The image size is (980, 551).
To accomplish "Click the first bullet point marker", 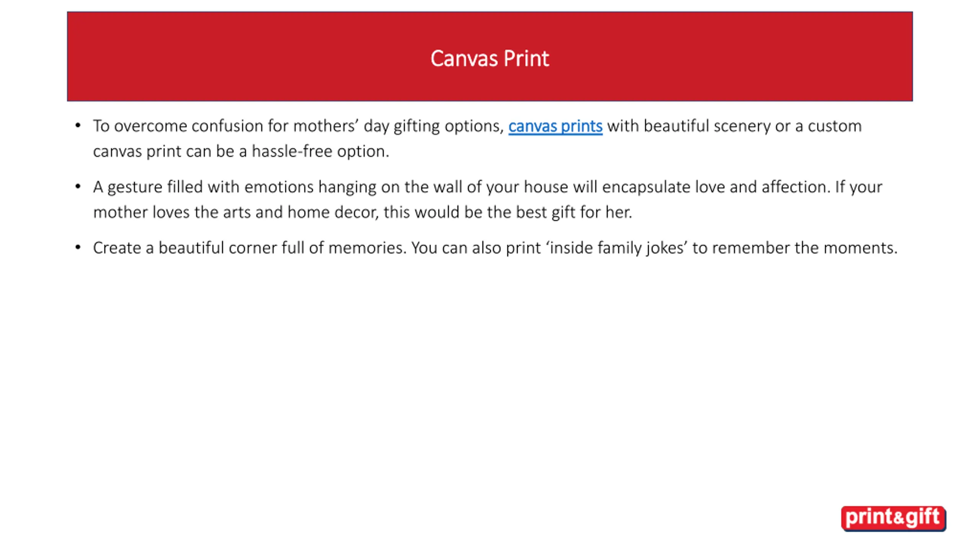I will click(x=78, y=126).
